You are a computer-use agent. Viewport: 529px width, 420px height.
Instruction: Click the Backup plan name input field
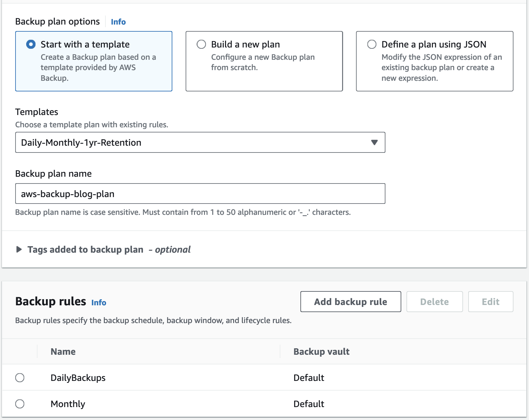(x=200, y=194)
